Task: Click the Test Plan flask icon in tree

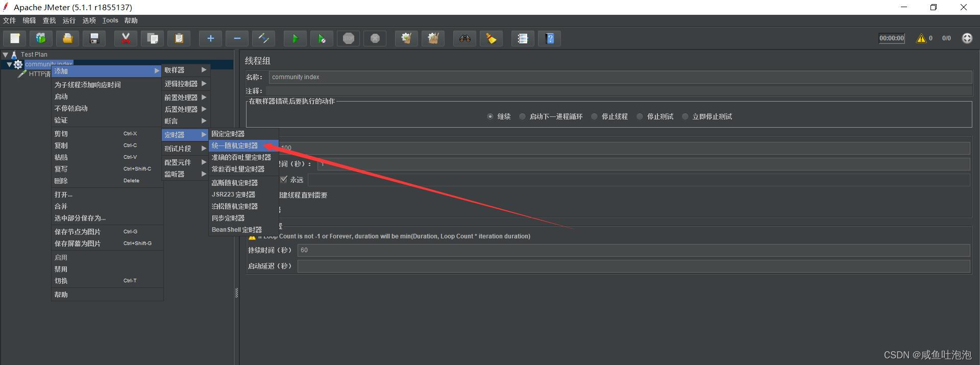Action: pos(14,54)
